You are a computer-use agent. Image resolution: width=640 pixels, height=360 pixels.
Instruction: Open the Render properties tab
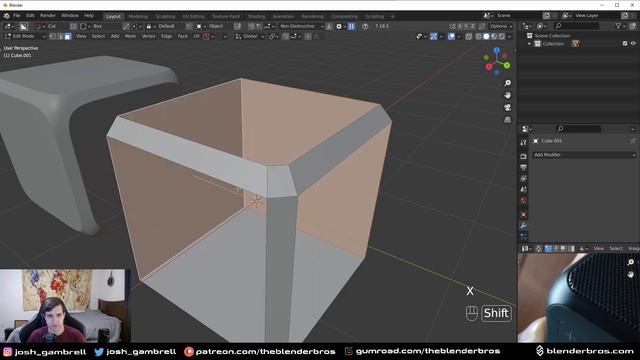point(523,156)
